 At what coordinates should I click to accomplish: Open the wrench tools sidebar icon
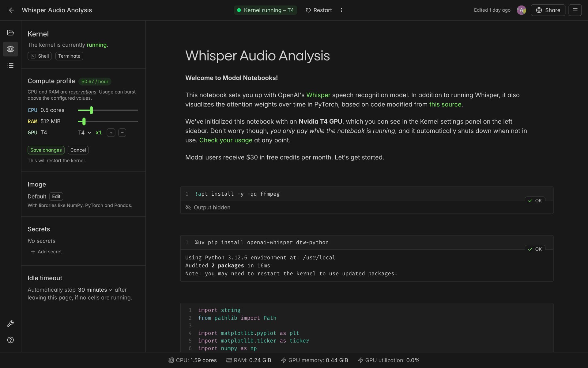(x=10, y=324)
